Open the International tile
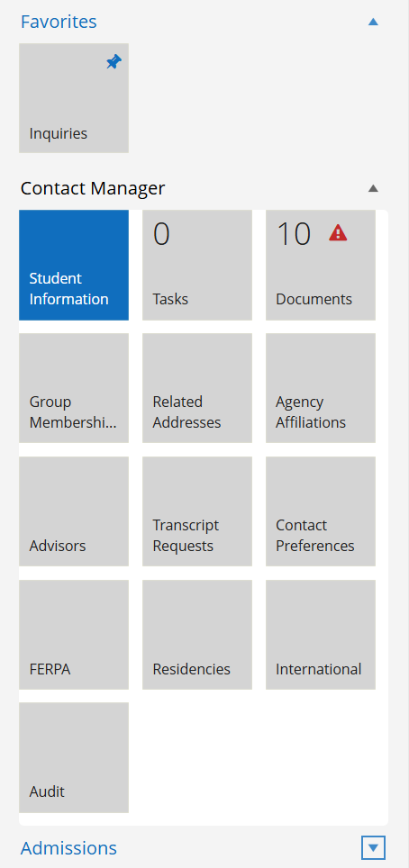 click(321, 635)
